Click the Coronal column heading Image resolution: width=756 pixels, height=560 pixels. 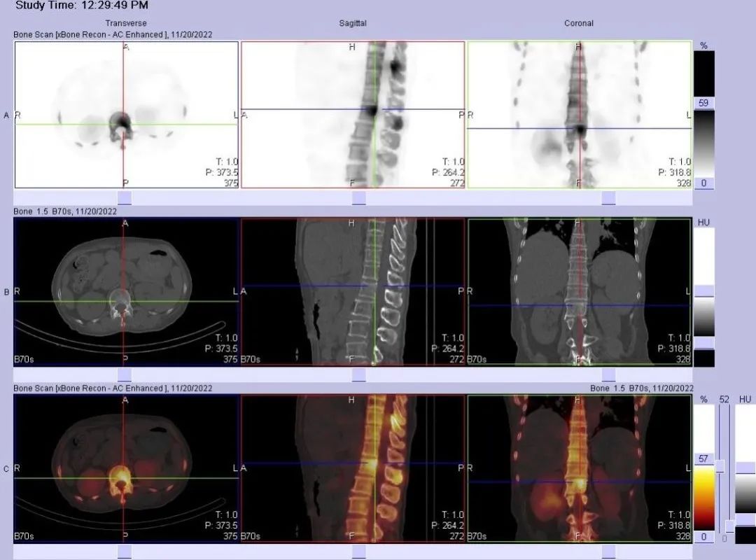point(579,23)
